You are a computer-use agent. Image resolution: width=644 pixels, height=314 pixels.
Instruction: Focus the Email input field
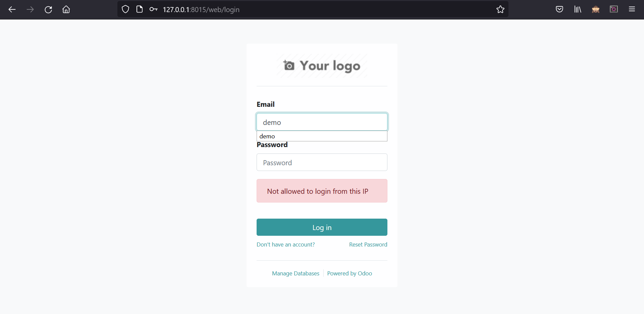(x=322, y=122)
